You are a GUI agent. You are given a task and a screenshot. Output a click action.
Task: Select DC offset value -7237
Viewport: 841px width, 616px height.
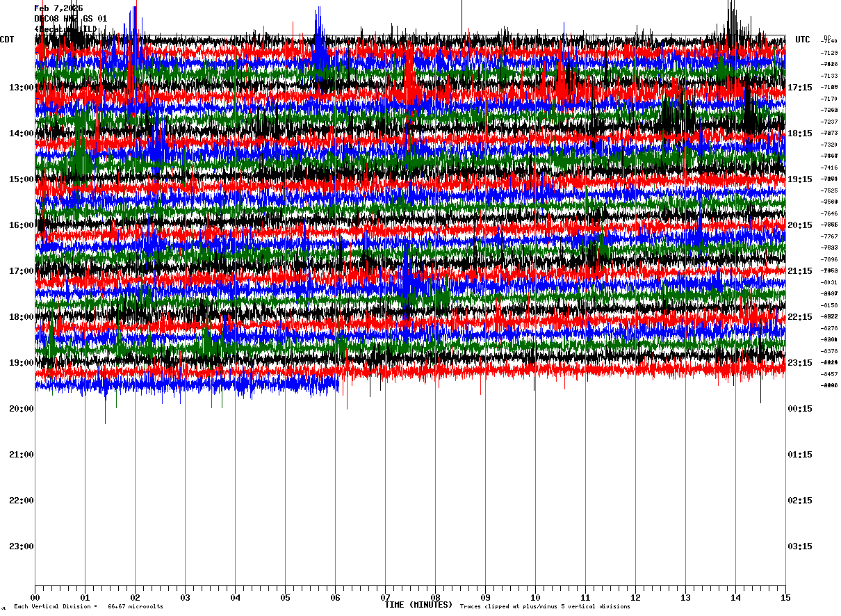(830, 122)
